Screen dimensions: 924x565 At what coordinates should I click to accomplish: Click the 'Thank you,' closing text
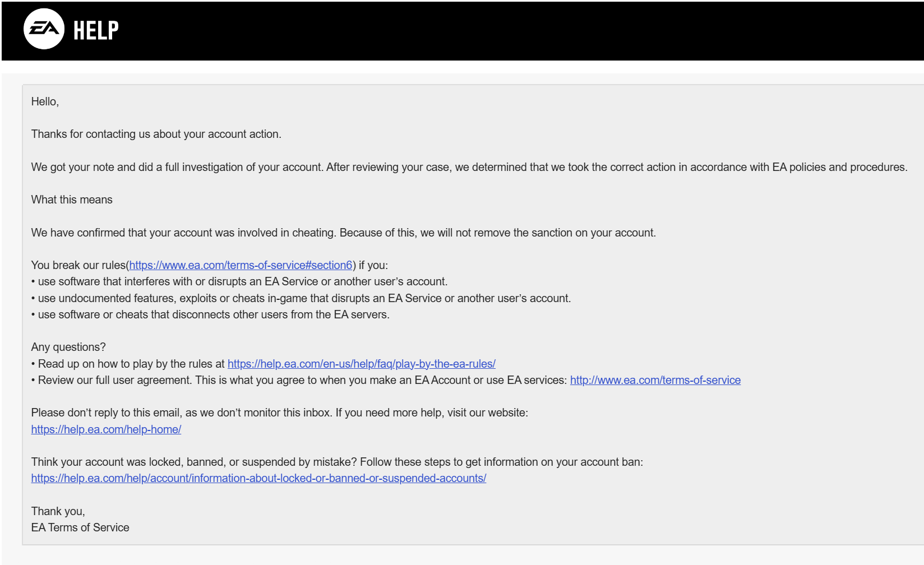tap(58, 511)
